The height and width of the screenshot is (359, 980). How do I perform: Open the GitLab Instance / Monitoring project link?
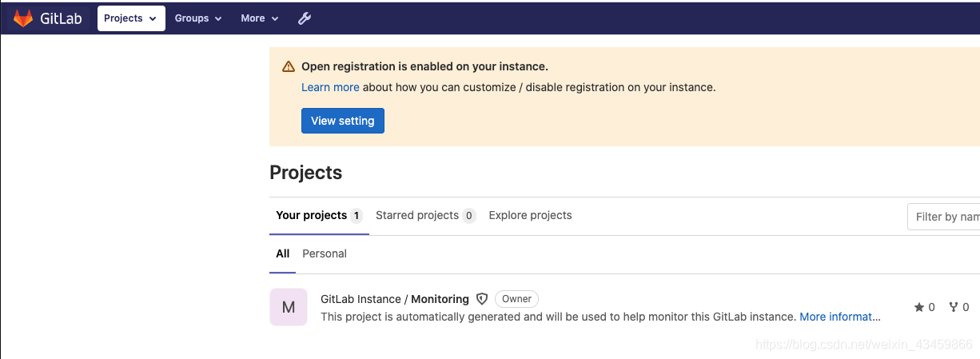pos(395,299)
